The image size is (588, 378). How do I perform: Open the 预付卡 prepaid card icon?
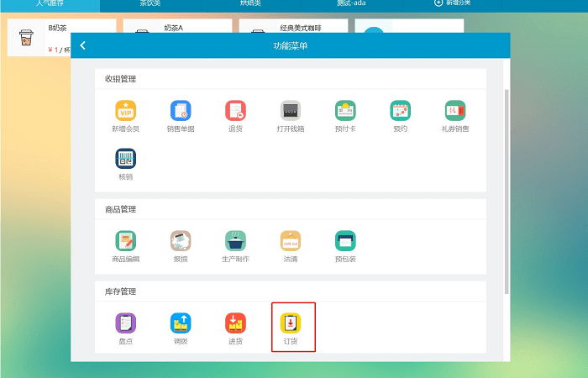pos(345,110)
